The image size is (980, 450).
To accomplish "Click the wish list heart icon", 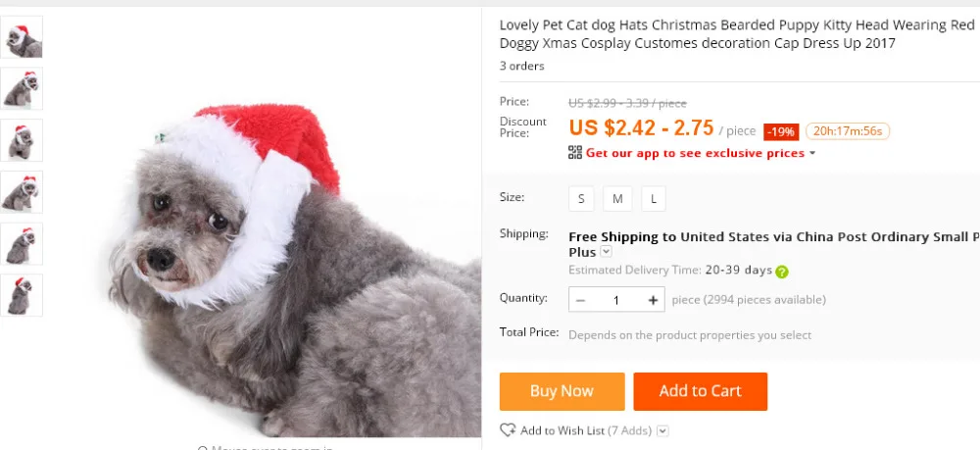I will point(508,430).
